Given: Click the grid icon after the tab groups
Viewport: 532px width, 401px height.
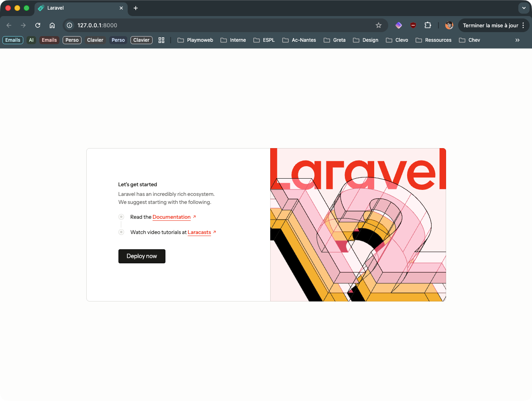Looking at the screenshot, I should (x=161, y=40).
